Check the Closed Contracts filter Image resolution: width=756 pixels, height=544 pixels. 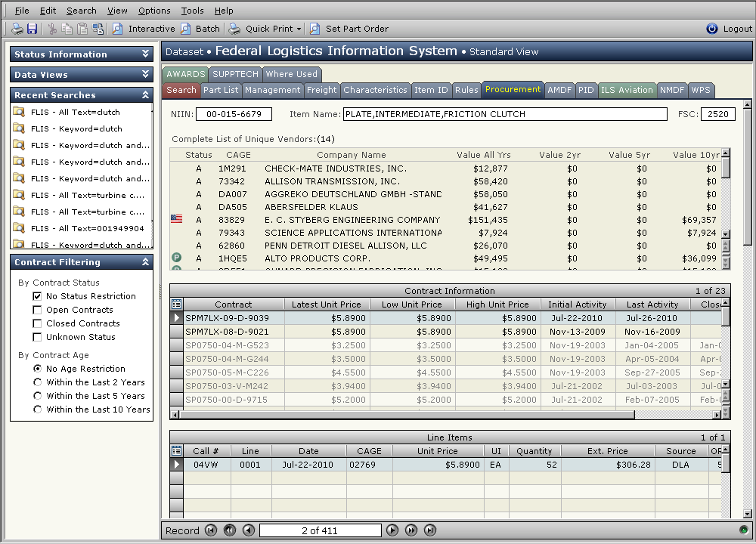[x=37, y=323]
